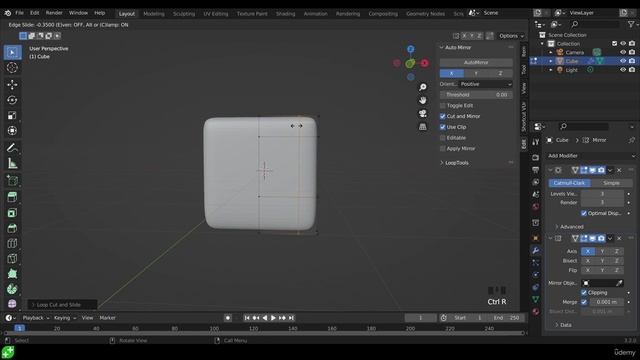This screenshot has width=640, height=360.
Task: Activate the 3D Cursor tool
Action: tap(12, 68)
